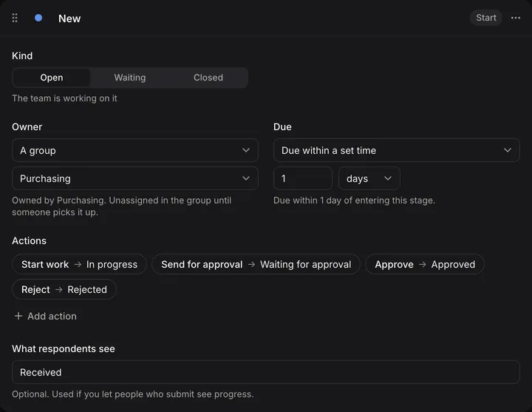Screen dimensions: 532x412
Task: Click Add action
Action: coord(46,317)
